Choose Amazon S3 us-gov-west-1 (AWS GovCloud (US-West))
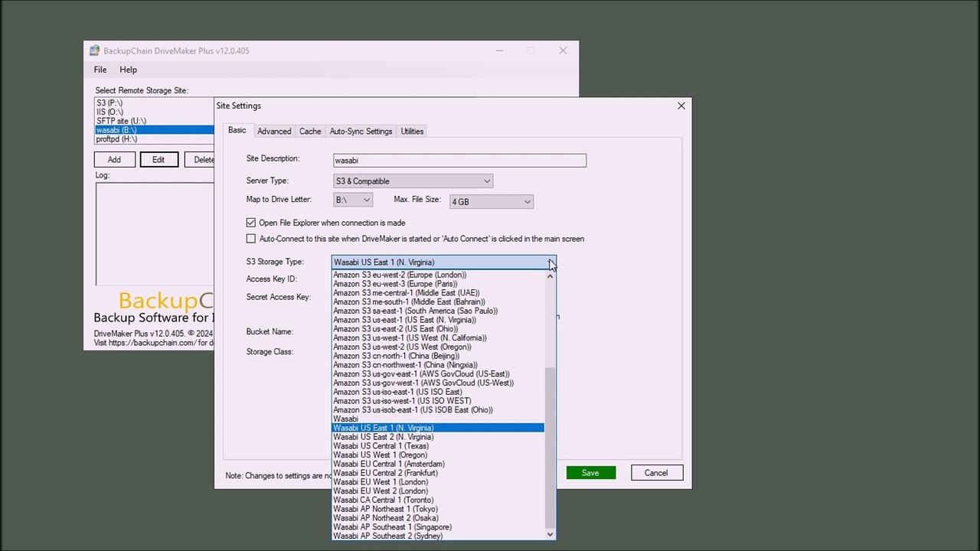This screenshot has width=980, height=551. 438,383
